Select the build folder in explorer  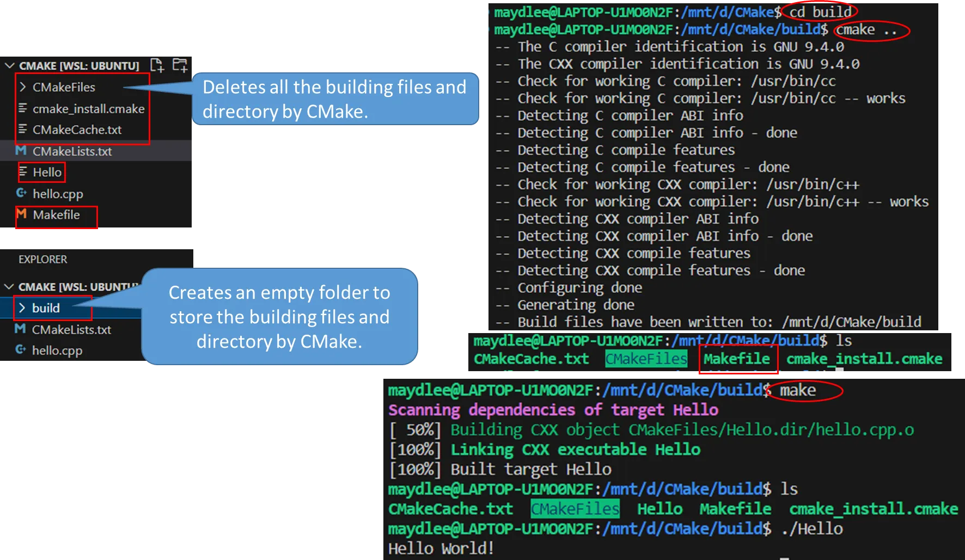[46, 308]
